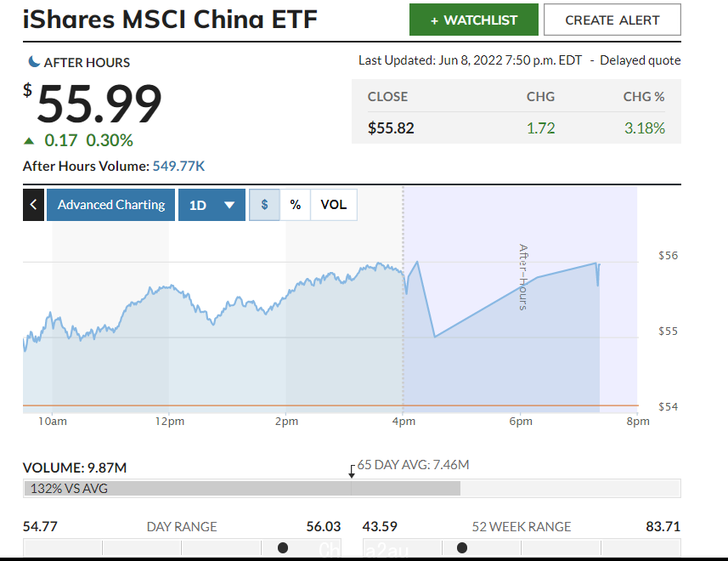The width and height of the screenshot is (728, 561).
Task: Expand the 1D timeframe dropdown
Action: pyautogui.click(x=212, y=205)
